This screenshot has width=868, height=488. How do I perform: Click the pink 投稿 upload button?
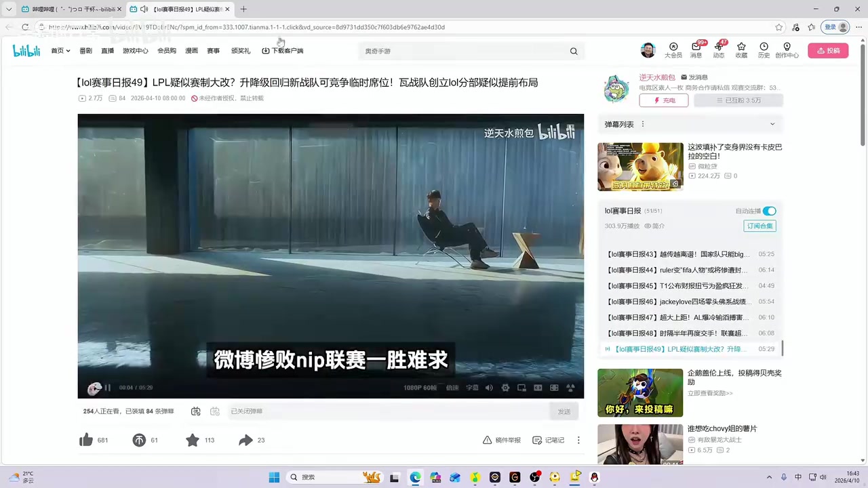(x=828, y=51)
